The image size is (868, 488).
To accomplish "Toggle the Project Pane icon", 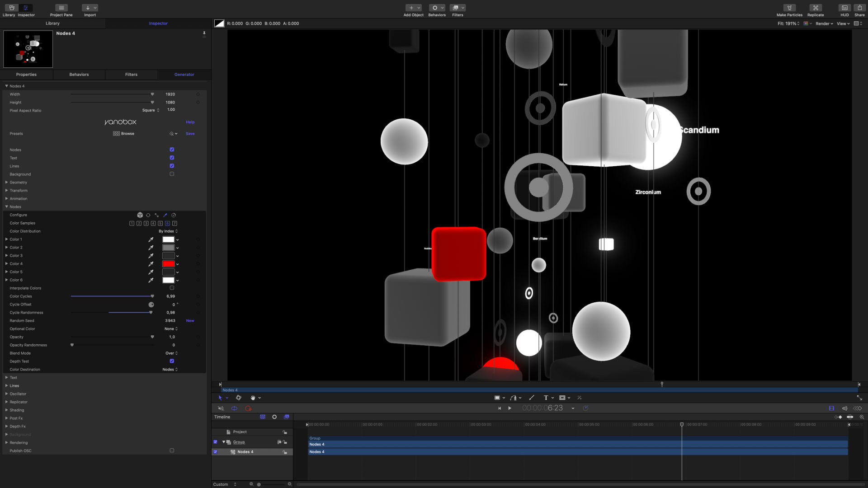I will (61, 8).
